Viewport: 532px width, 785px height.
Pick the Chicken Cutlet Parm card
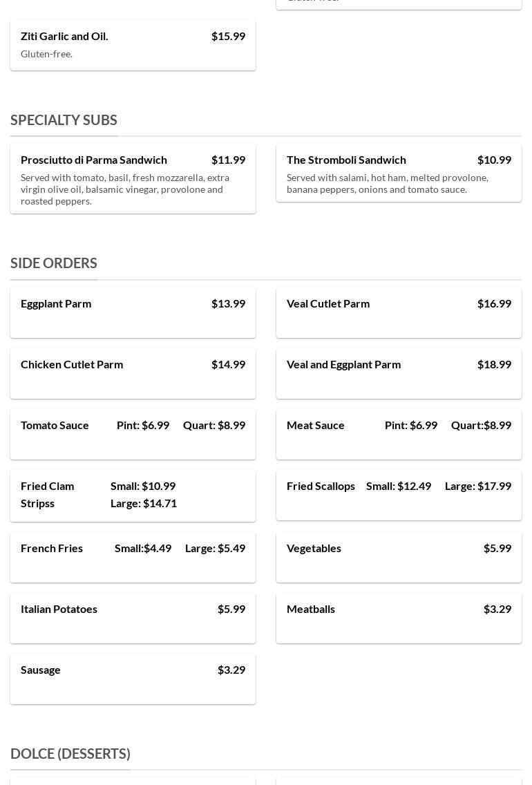tap(133, 373)
